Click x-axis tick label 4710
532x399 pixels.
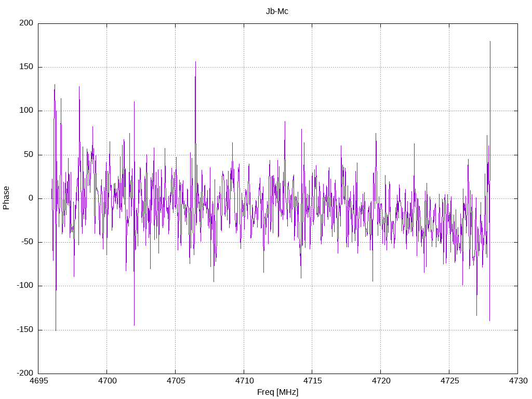(x=244, y=381)
